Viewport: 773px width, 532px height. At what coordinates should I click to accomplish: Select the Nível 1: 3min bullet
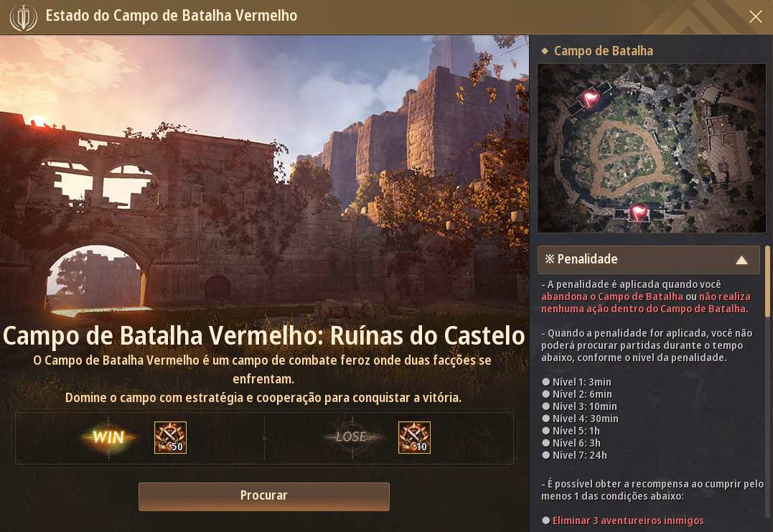click(x=545, y=382)
